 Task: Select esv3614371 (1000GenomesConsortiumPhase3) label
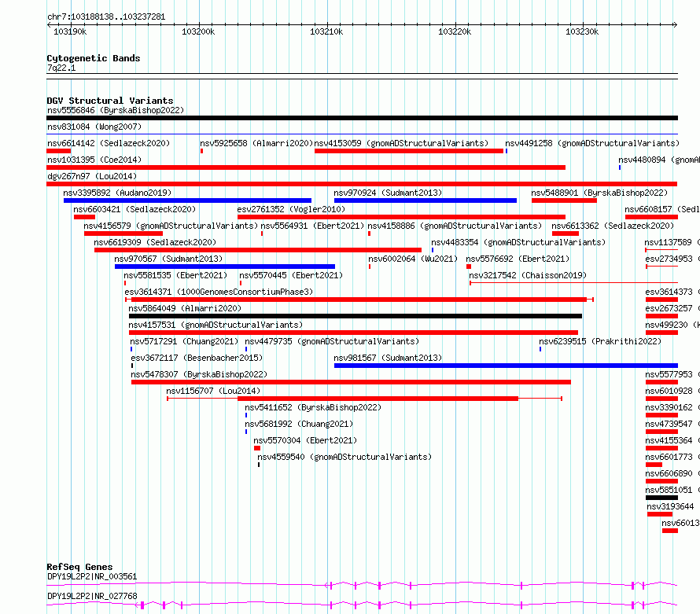click(219, 292)
